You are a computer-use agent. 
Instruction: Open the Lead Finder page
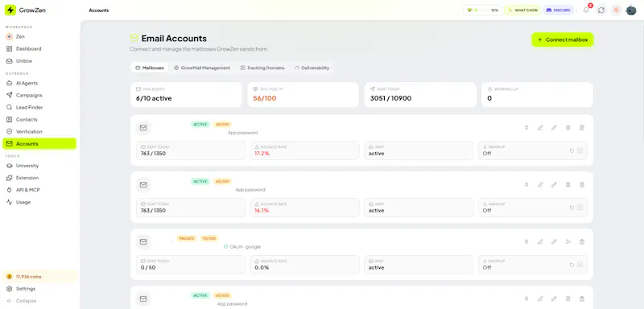(39, 107)
